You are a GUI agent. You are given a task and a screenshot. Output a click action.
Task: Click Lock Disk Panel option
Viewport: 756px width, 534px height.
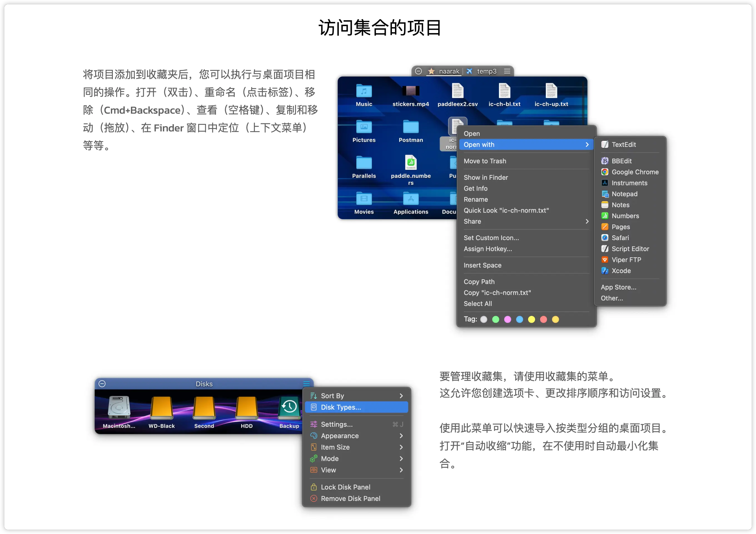345,487
